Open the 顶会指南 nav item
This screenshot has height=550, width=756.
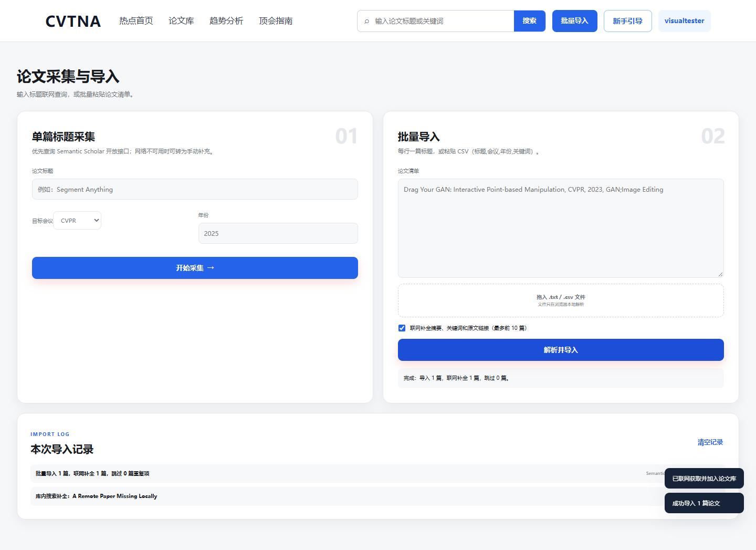pos(276,21)
